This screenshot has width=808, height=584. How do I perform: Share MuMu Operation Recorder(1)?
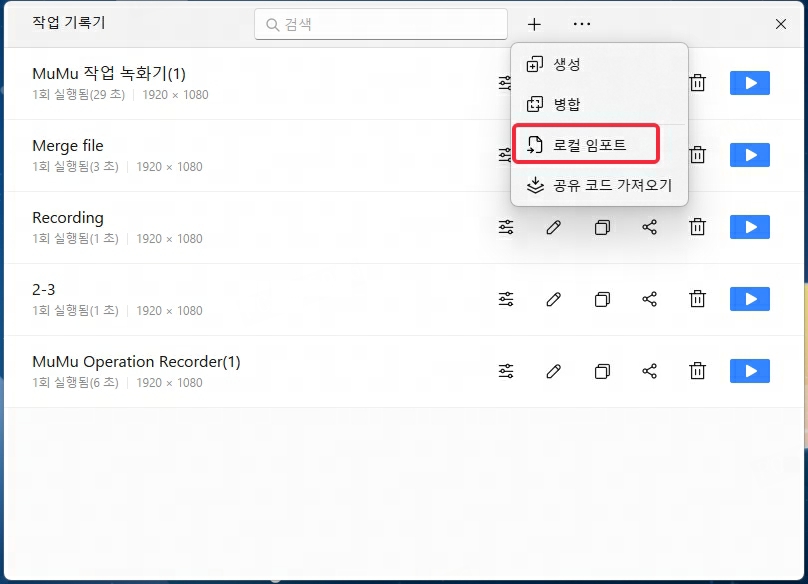point(650,372)
